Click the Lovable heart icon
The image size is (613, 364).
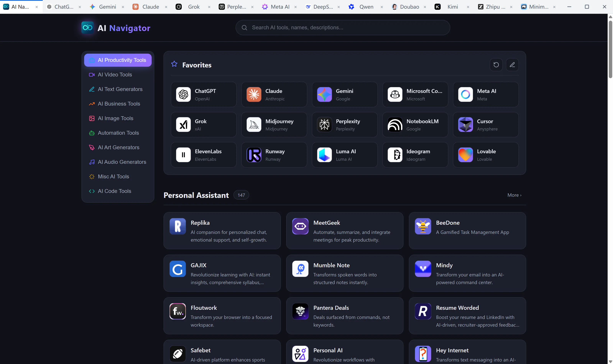(x=466, y=155)
